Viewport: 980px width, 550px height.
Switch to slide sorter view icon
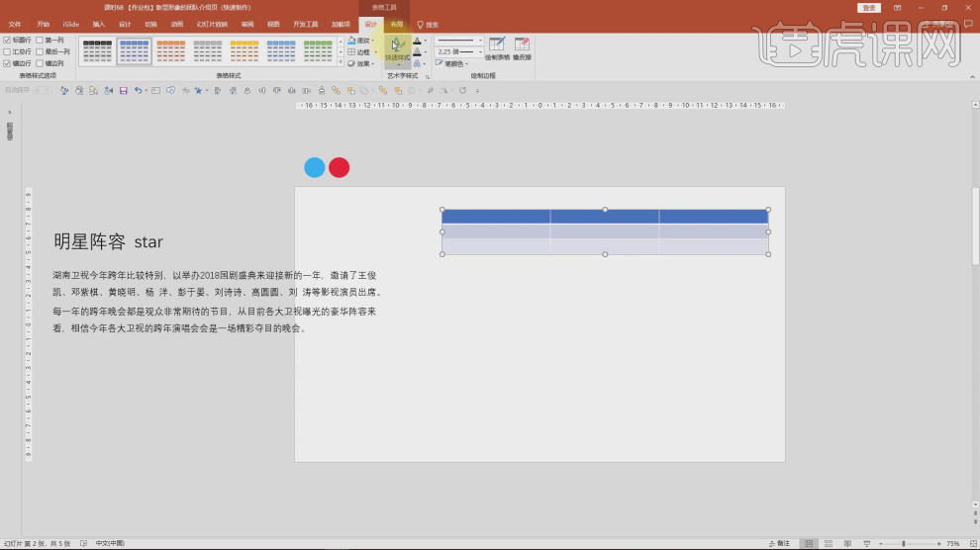(829, 544)
